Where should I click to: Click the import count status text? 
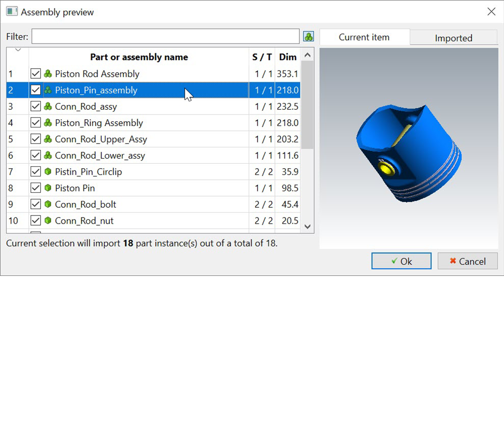tap(142, 243)
